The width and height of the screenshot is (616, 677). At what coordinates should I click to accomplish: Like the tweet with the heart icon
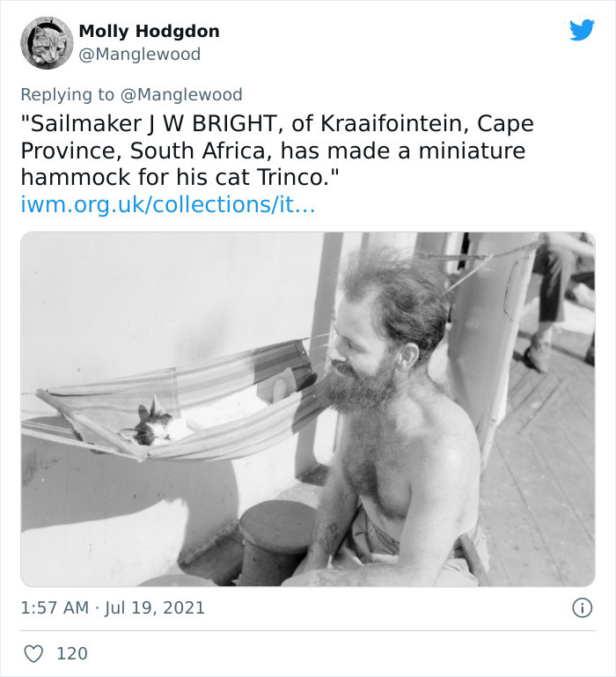pyautogui.click(x=33, y=653)
